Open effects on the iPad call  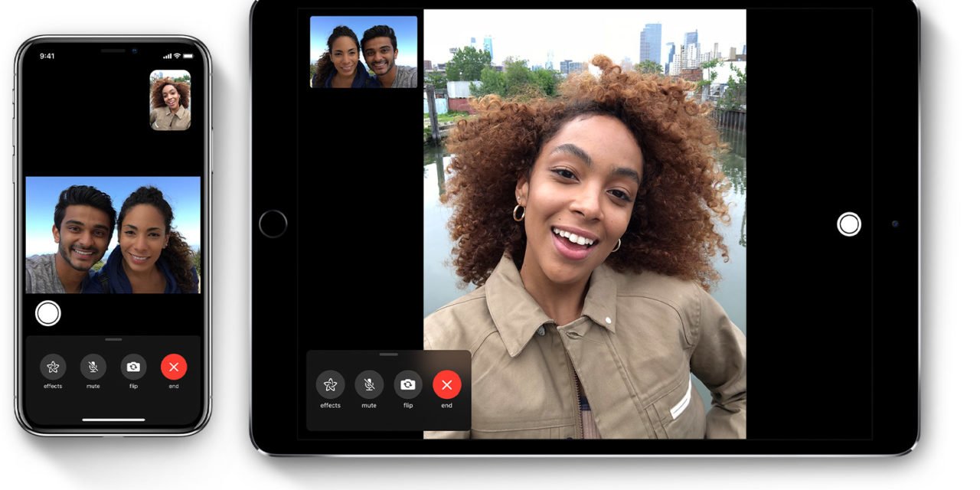(x=330, y=384)
